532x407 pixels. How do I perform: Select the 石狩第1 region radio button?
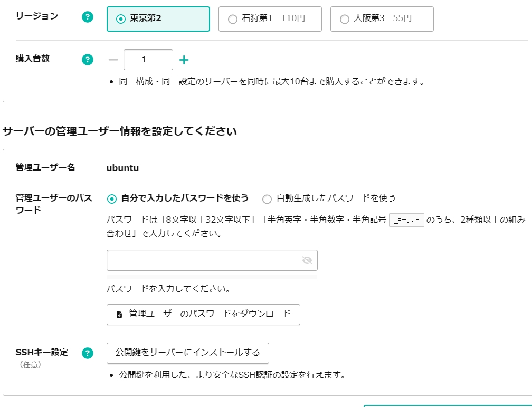[x=232, y=19]
